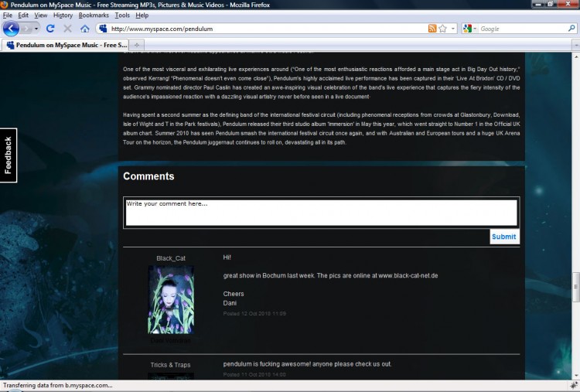Run search with the magnifier icon
This screenshot has height=392, width=580.
click(571, 28)
